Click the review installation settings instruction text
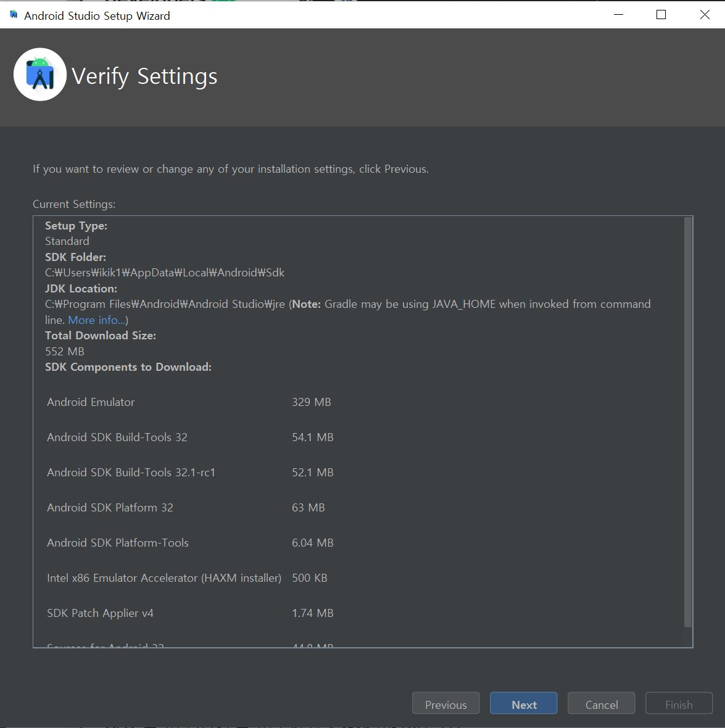This screenshot has height=728, width=725. [x=230, y=169]
